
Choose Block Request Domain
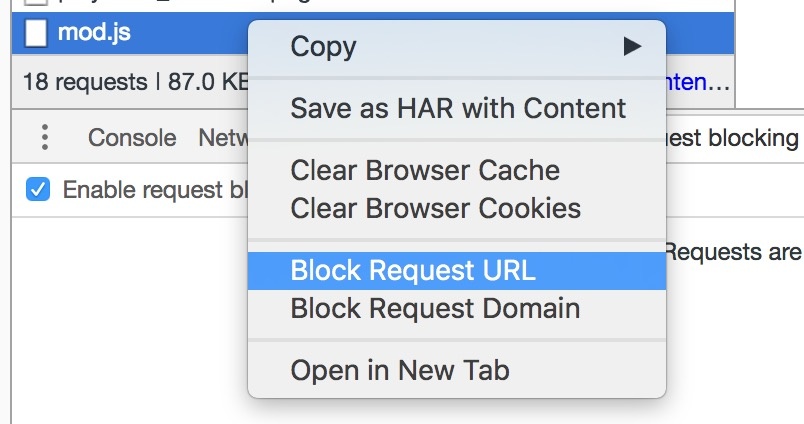[x=435, y=308]
